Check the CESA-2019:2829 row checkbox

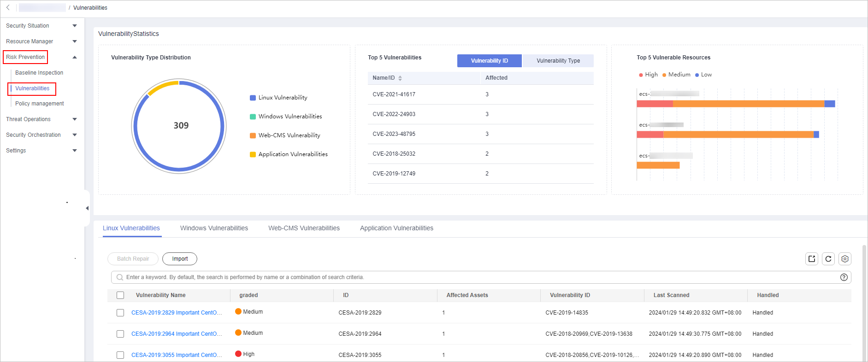click(120, 313)
